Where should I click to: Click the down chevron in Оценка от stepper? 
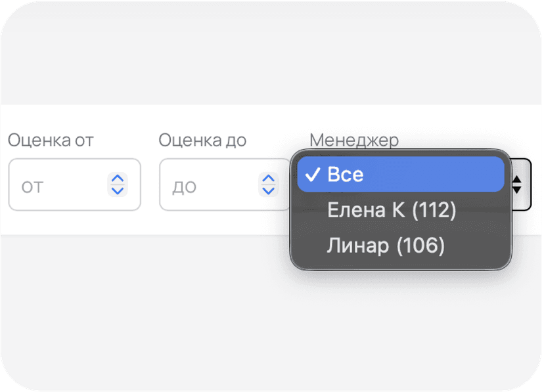118,190
